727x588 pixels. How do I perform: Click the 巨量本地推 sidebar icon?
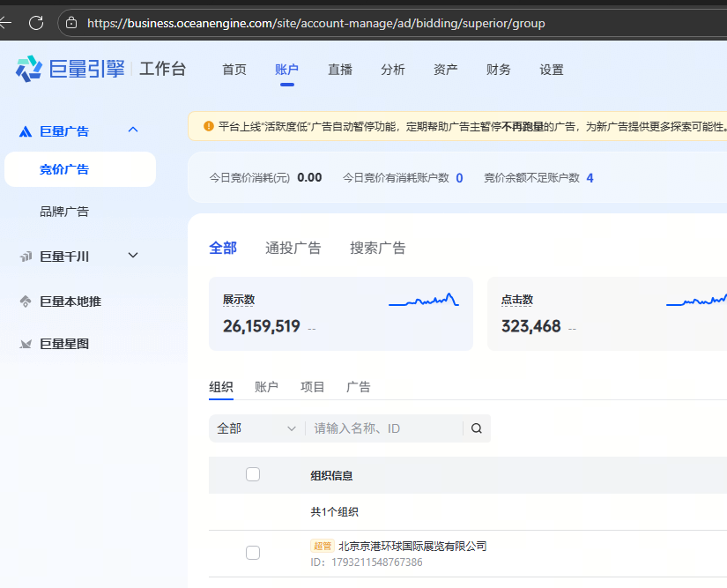[x=26, y=301]
